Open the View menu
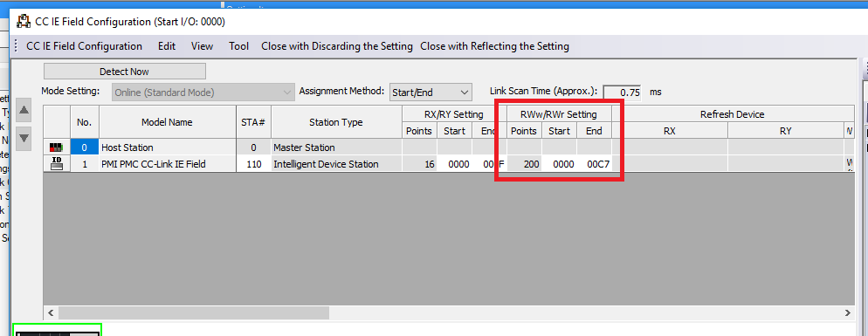The width and height of the screenshot is (868, 336). (x=202, y=46)
